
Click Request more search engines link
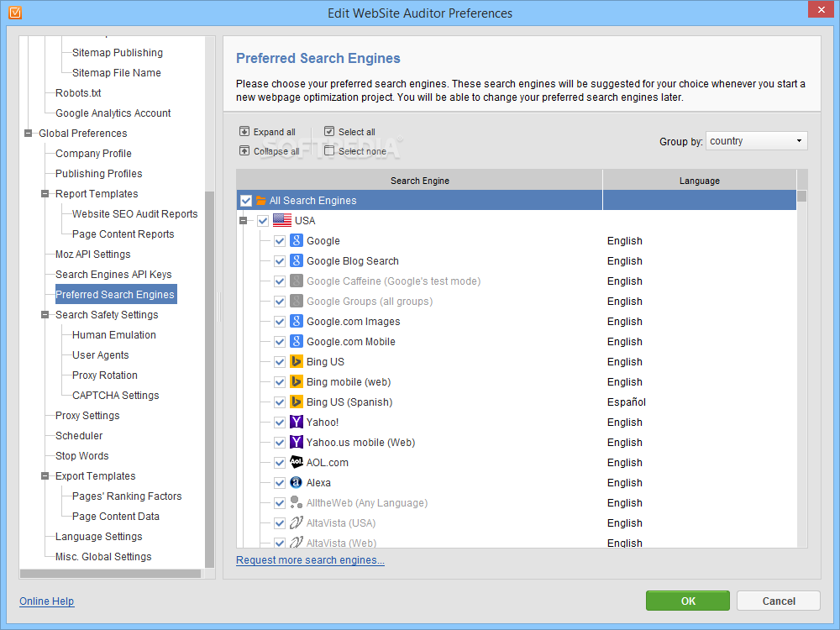coord(310,559)
